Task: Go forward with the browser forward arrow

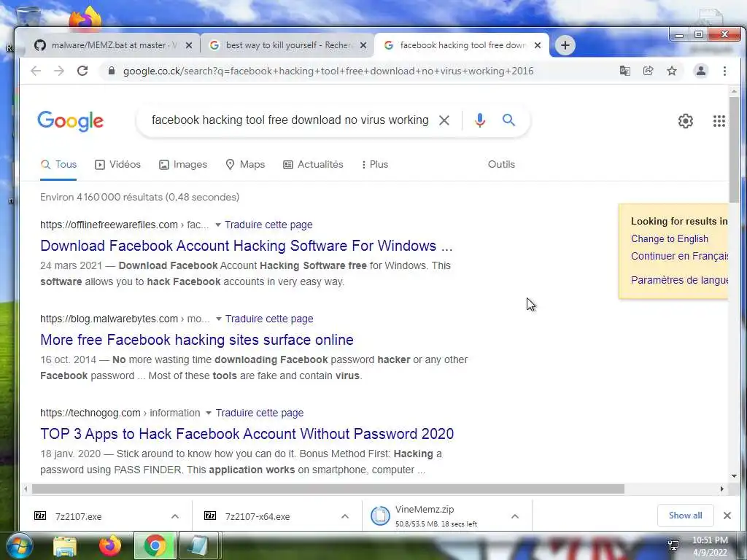Action: coord(59,71)
